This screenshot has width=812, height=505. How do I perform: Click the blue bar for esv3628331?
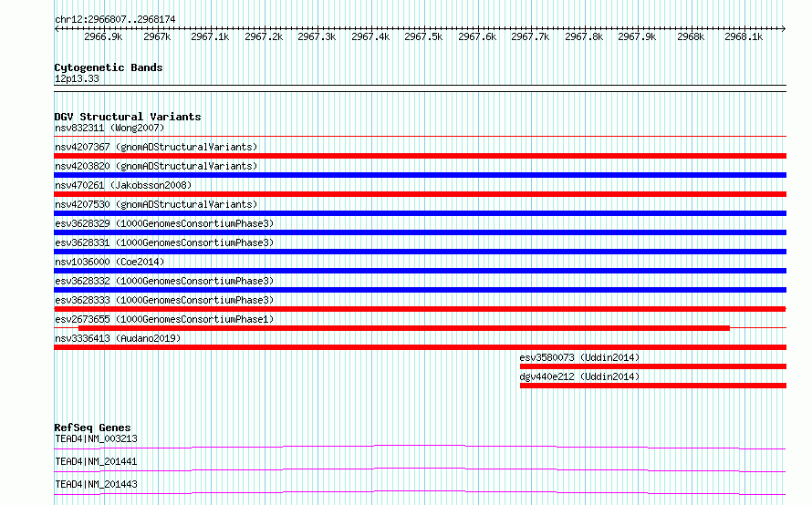[x=420, y=252]
